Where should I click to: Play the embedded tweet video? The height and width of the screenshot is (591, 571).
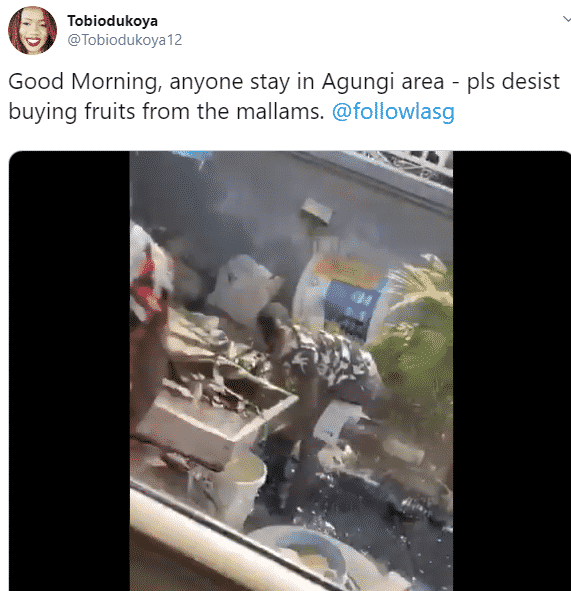click(x=291, y=371)
